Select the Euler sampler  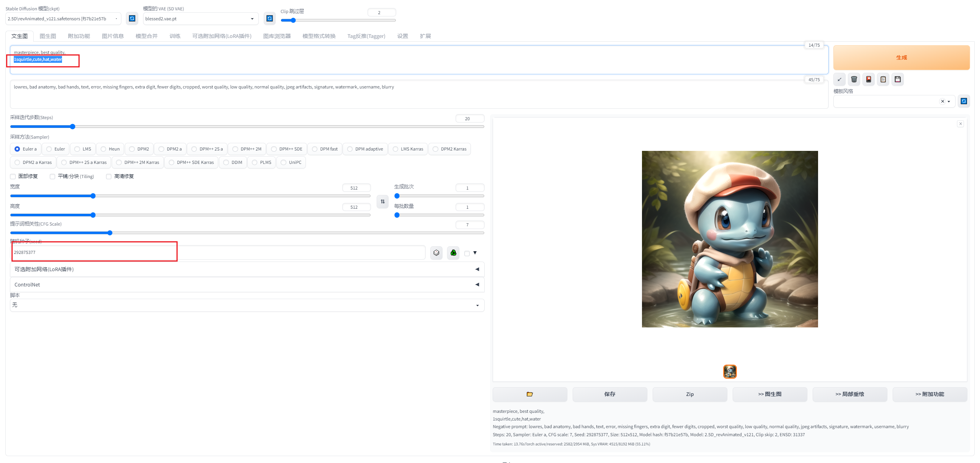(x=56, y=149)
